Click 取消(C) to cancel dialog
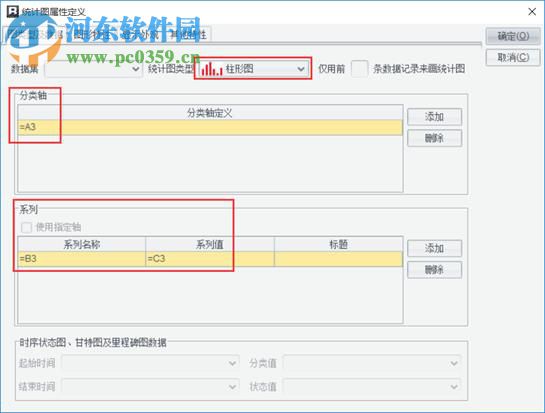The width and height of the screenshot is (545, 413). pyautogui.click(x=513, y=57)
